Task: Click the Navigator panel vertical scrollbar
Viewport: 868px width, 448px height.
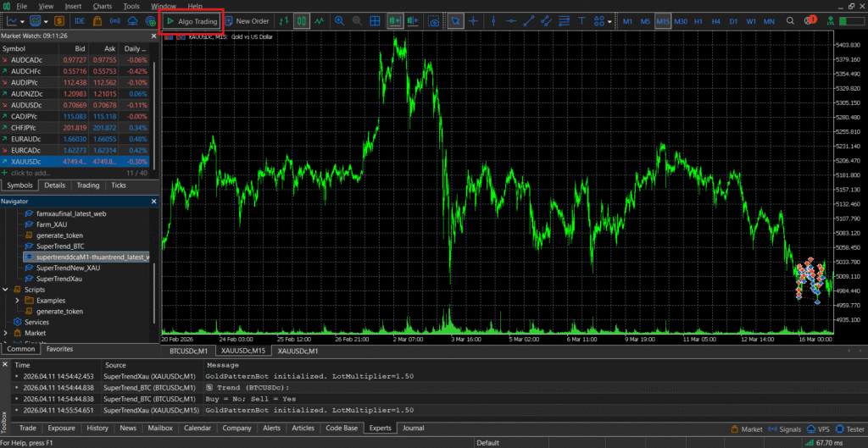Action: coord(153,254)
